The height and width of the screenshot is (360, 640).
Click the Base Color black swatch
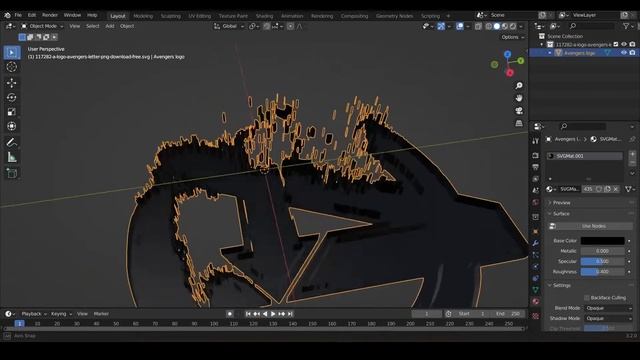[x=602, y=241]
